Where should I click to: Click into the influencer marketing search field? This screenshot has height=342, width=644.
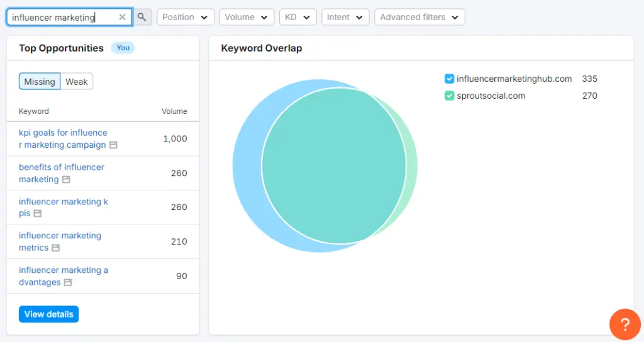[x=63, y=17]
